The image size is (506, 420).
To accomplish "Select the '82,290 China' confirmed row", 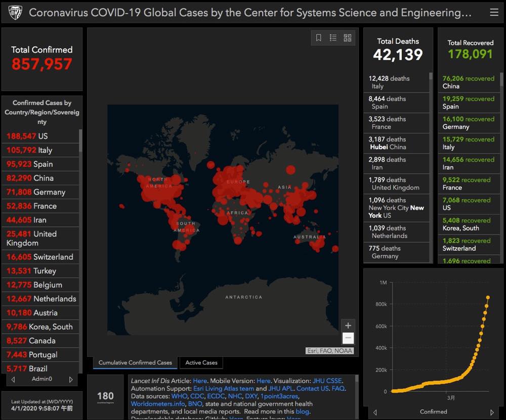I will point(40,178).
